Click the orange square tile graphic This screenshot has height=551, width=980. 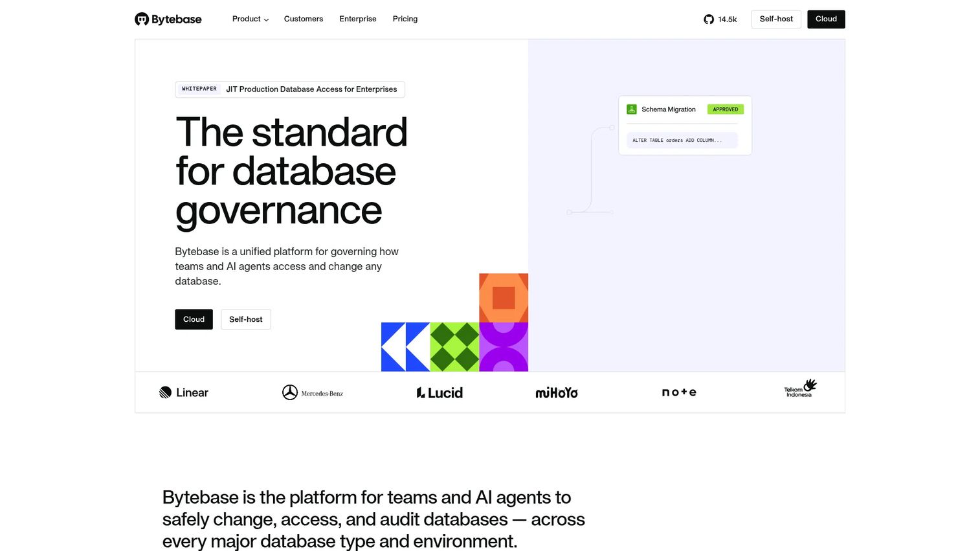pyautogui.click(x=504, y=298)
